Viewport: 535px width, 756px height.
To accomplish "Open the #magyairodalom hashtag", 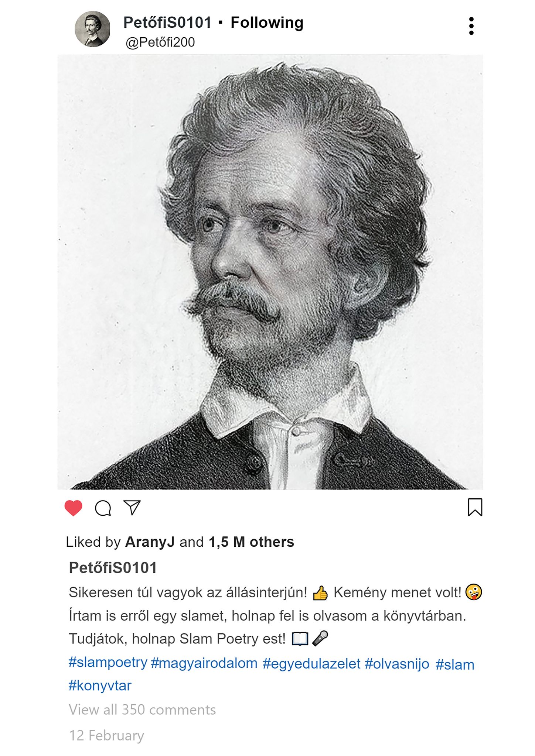I will 204,663.
